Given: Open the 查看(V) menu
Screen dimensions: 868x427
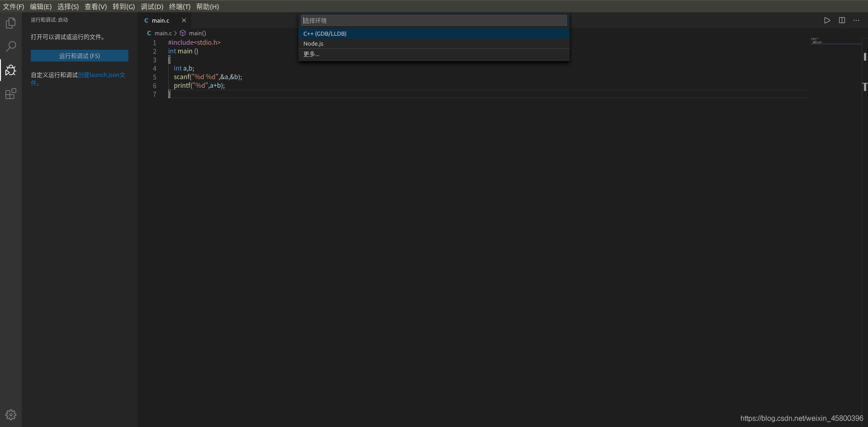Looking at the screenshot, I should point(95,6).
